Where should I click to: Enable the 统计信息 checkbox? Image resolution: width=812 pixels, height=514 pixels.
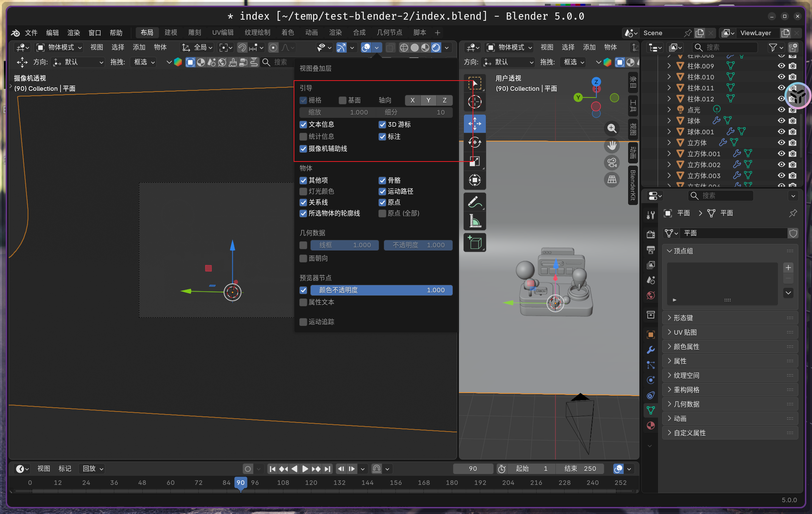coord(303,137)
